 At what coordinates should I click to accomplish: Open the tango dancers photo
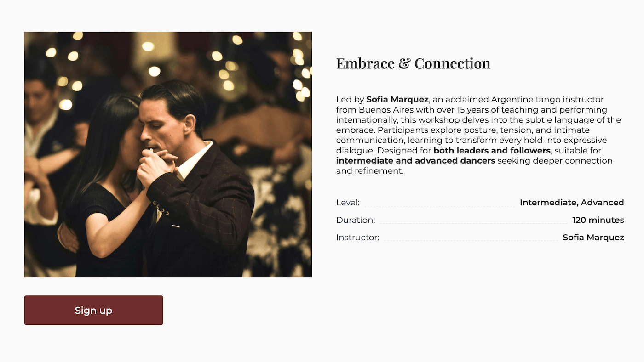coord(168,154)
